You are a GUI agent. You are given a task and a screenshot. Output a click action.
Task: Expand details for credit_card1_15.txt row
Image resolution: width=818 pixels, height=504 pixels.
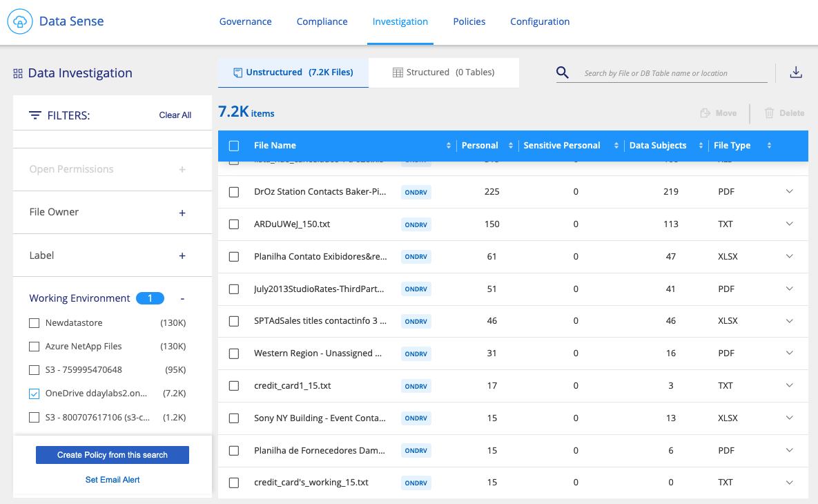[x=790, y=385]
